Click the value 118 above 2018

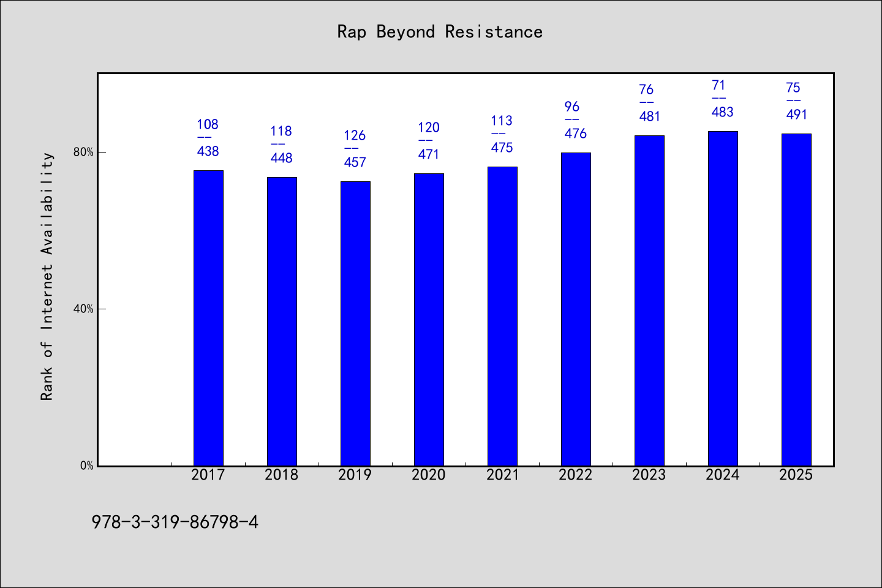tap(281, 131)
